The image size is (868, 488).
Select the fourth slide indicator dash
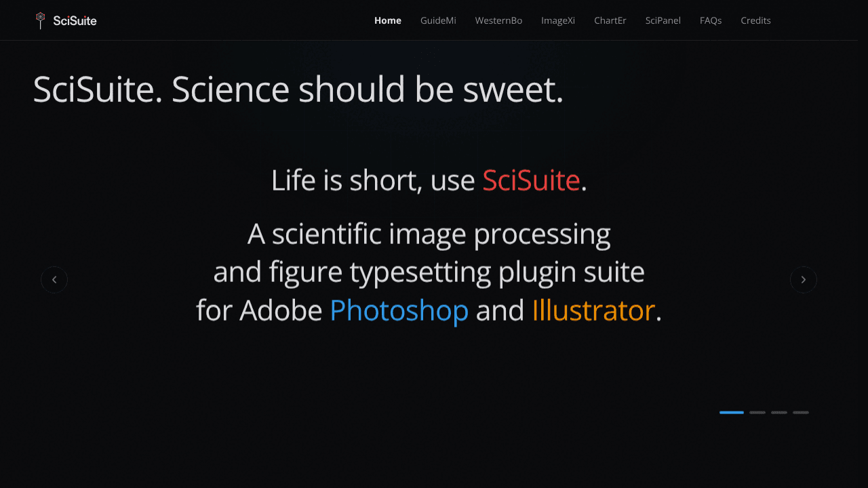(x=801, y=412)
